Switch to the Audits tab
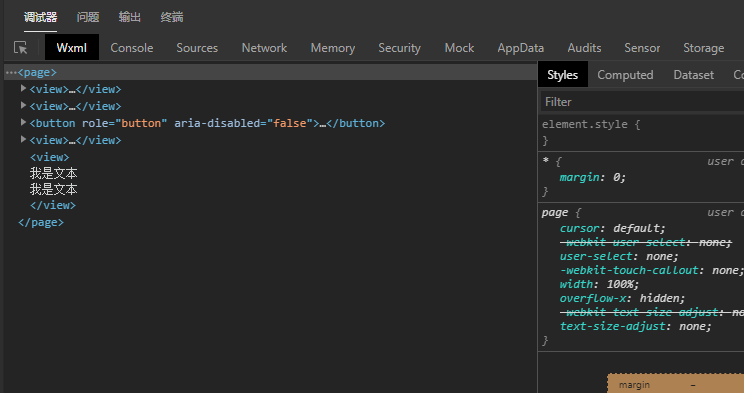The width and height of the screenshot is (744, 393). click(584, 48)
